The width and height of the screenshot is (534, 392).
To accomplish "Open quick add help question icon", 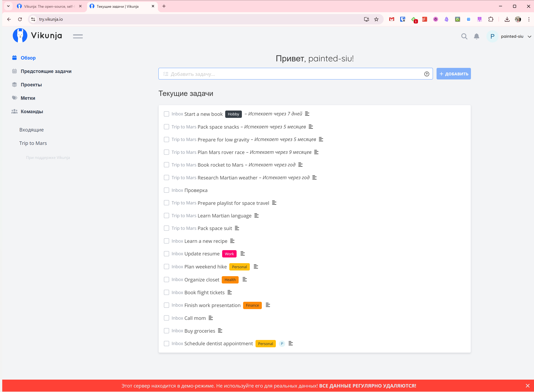I will 427,74.
